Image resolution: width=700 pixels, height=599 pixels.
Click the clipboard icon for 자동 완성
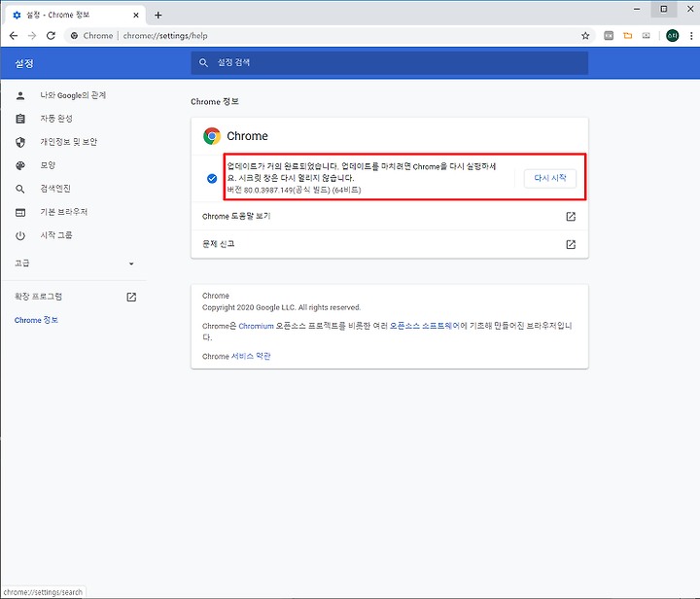tap(20, 119)
